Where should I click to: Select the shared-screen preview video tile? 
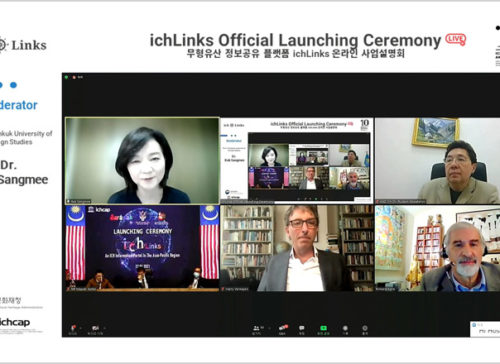tap(297, 160)
